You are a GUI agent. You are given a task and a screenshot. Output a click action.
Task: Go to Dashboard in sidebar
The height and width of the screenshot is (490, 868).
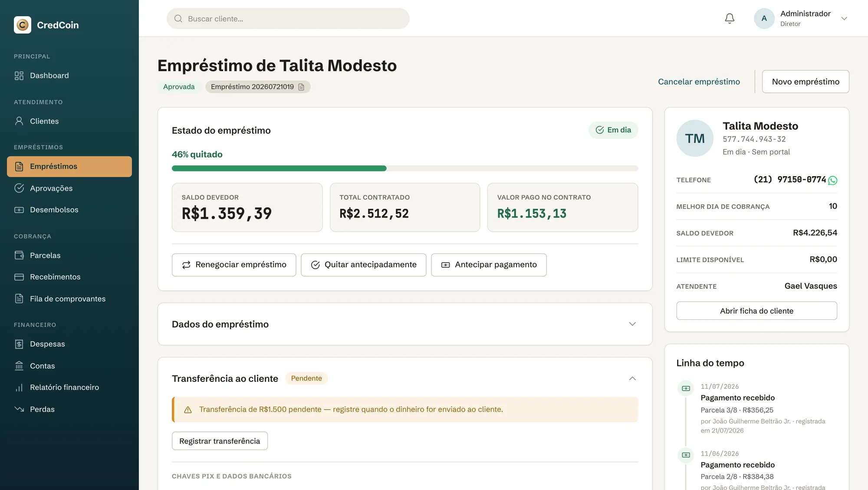click(69, 76)
